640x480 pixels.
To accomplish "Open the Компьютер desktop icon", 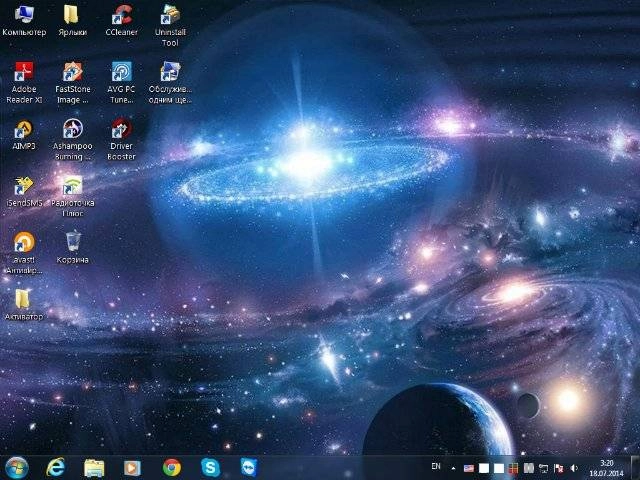I will 24,20.
